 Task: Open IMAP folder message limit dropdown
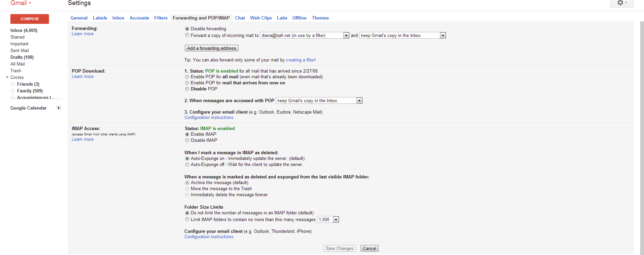336,220
